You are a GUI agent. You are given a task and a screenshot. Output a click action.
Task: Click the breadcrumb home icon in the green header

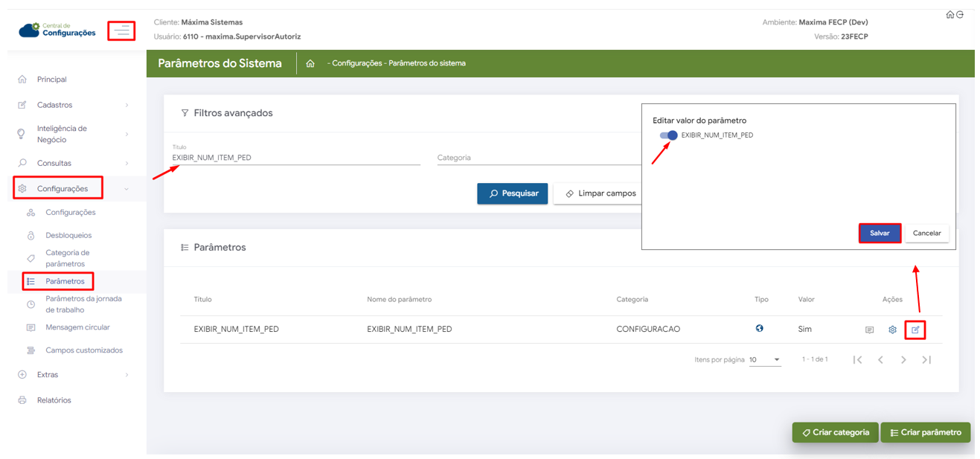310,64
